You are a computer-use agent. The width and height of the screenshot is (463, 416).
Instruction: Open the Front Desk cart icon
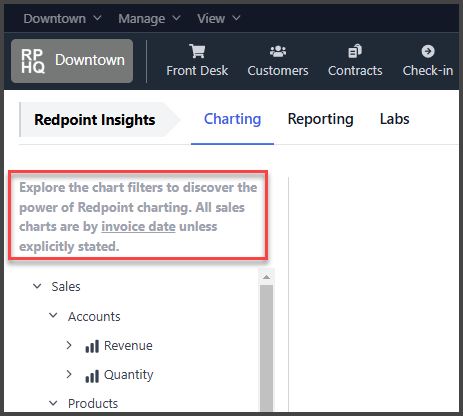[x=197, y=51]
